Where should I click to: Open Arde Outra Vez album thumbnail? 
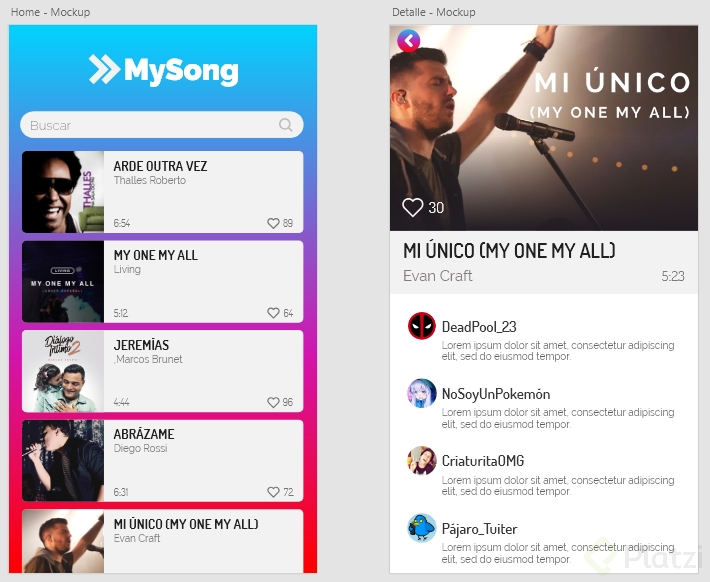tap(63, 192)
